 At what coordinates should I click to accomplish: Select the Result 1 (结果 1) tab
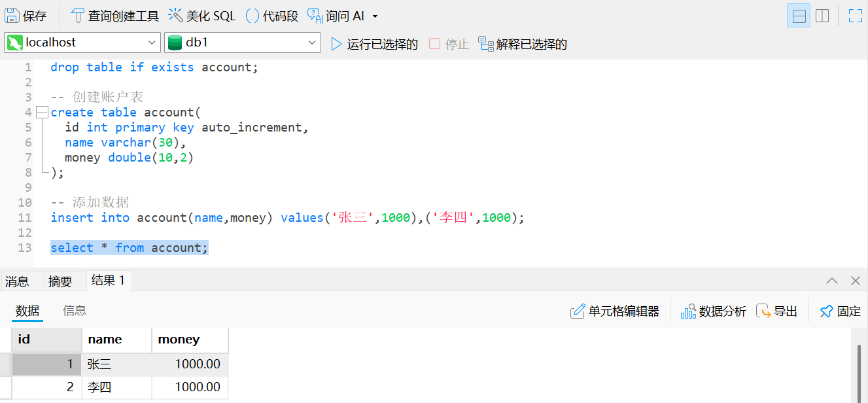click(109, 280)
